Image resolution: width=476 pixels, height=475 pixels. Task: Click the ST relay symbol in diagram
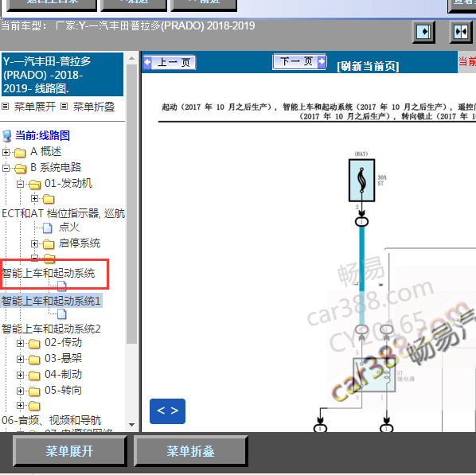click(375, 375)
